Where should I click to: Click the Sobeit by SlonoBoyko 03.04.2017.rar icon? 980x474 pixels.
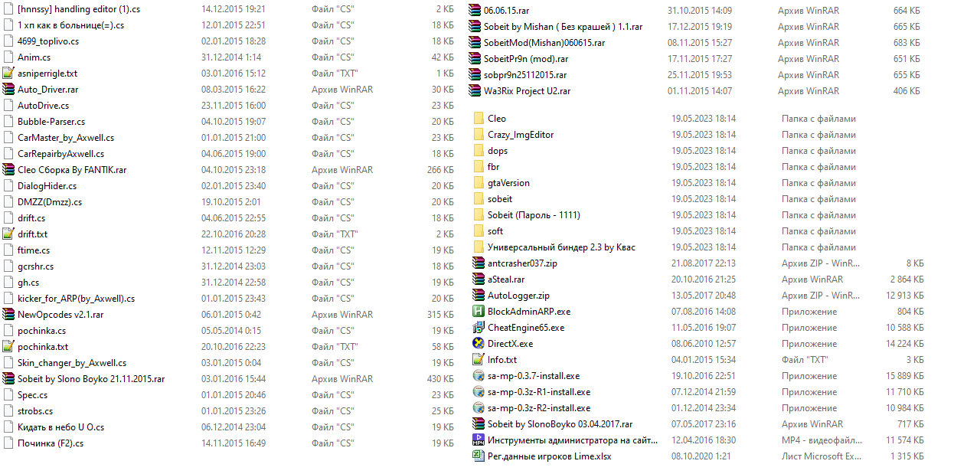click(479, 424)
